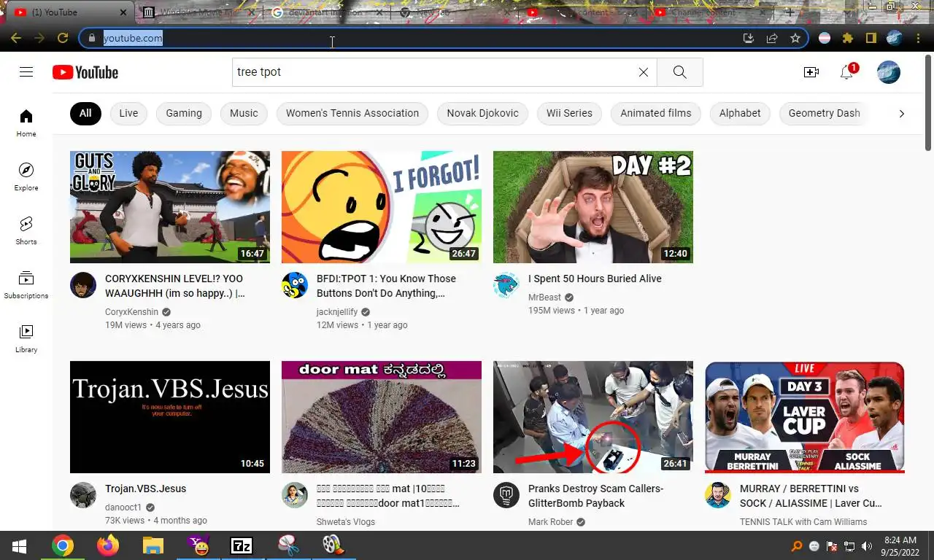The height and width of the screenshot is (560, 934).
Task: Open Shorts in the sidebar
Action: [x=26, y=230]
